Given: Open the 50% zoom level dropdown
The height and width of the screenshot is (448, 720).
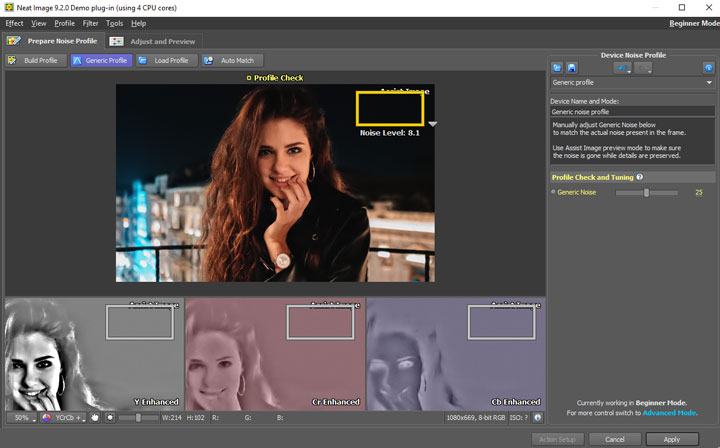Looking at the screenshot, I should (x=22, y=417).
